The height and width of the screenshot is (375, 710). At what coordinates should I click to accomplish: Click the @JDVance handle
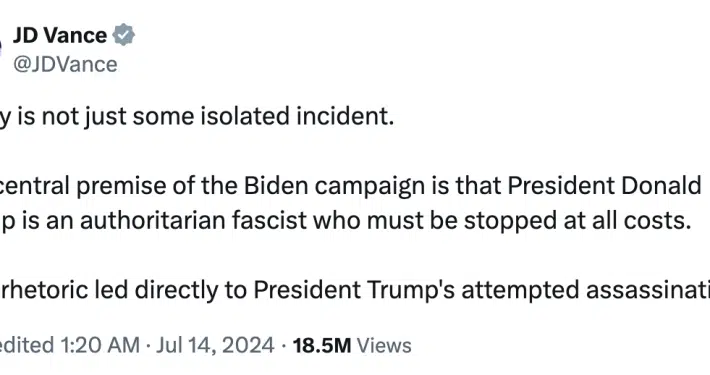coord(65,64)
